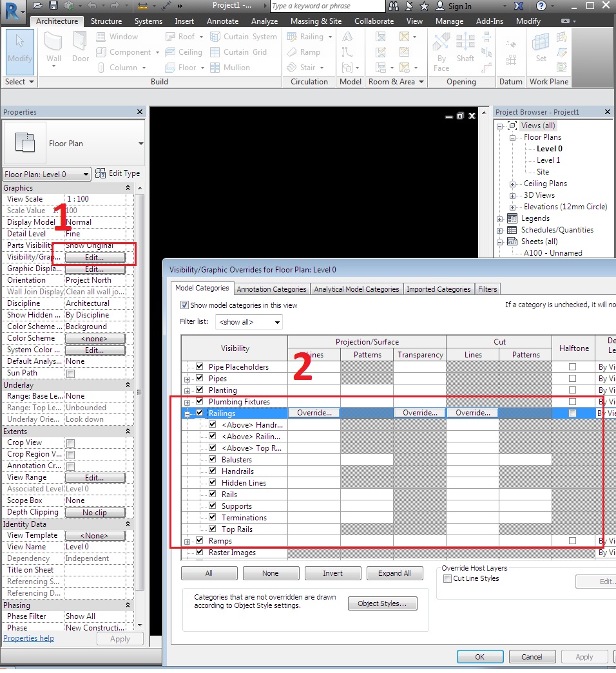Open the Filters tab
Screen dimensions: 616x673
[x=488, y=289]
